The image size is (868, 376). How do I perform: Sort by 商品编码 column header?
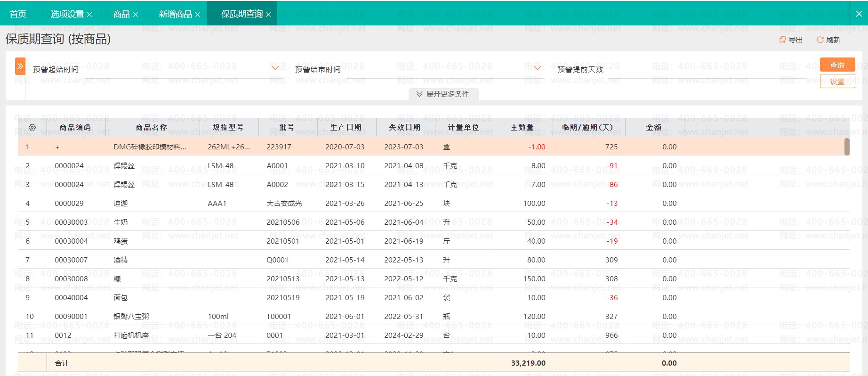(75, 127)
